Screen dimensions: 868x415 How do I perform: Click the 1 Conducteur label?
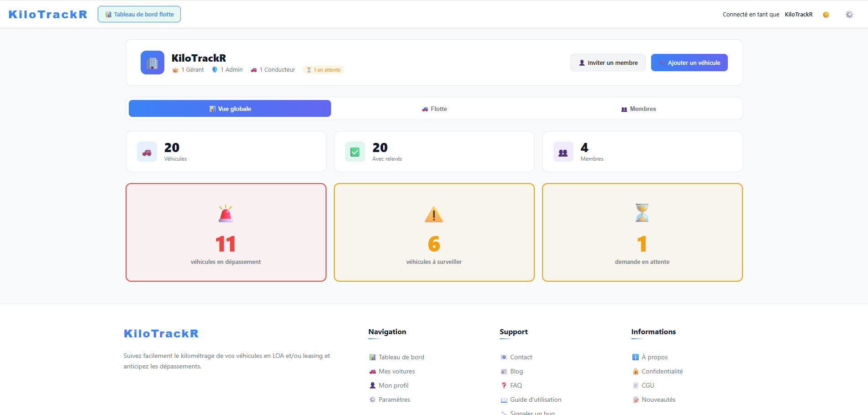point(273,70)
